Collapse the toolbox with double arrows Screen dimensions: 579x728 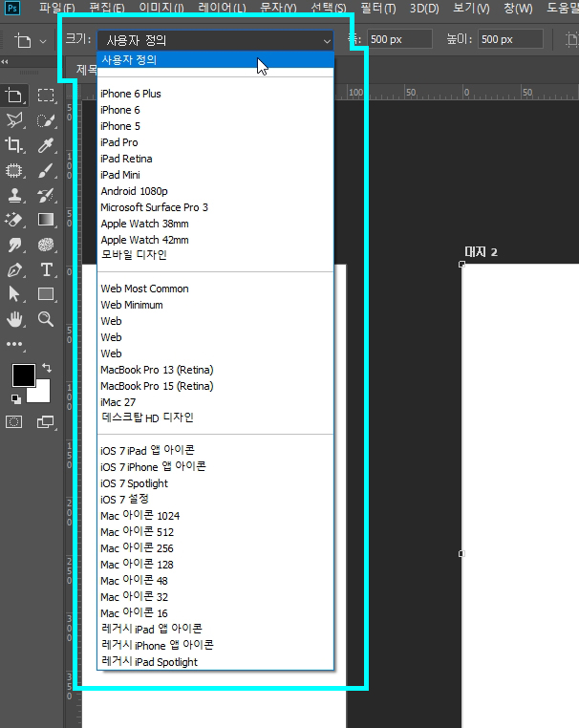(5, 61)
